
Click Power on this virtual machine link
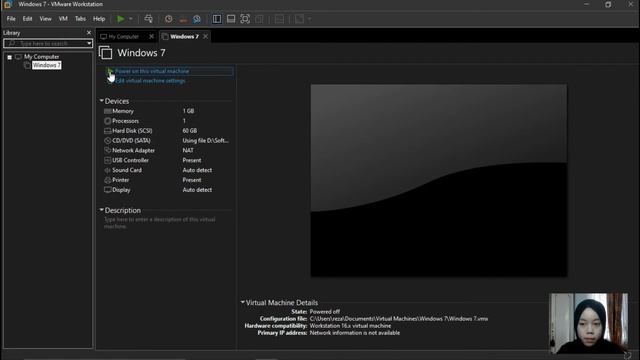[152, 71]
